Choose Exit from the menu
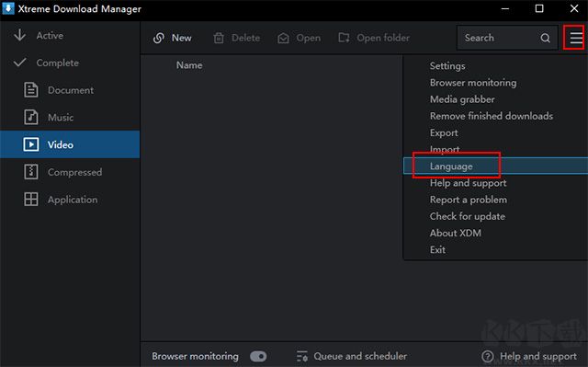This screenshot has width=588, height=367. coord(437,249)
